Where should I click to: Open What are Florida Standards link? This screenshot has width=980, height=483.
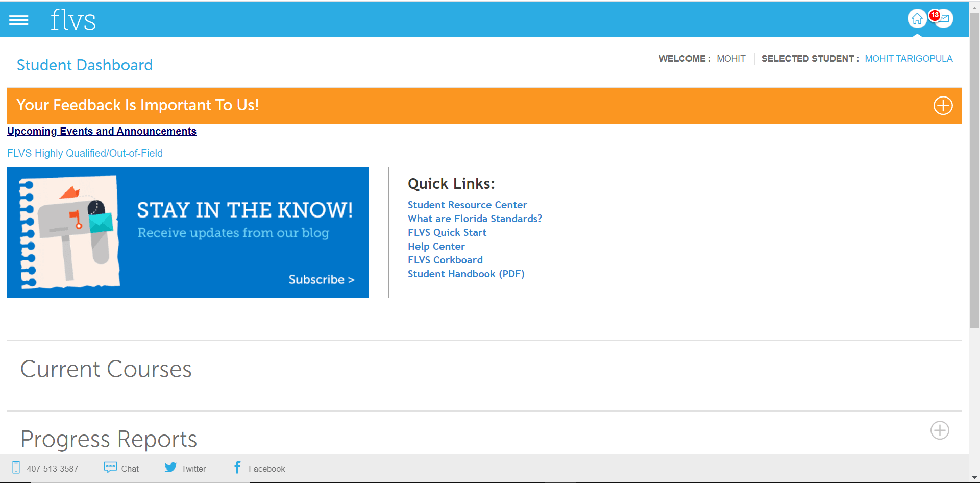click(x=475, y=219)
